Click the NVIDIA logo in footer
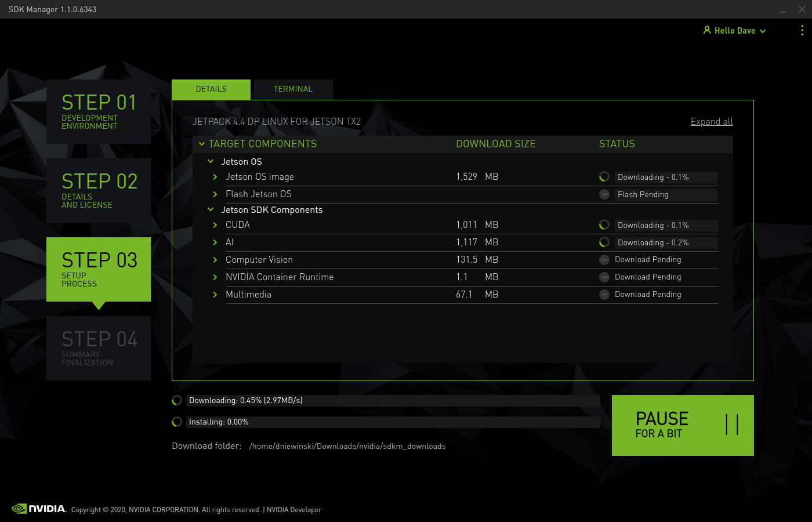The width and height of the screenshot is (812, 522). coord(39,509)
